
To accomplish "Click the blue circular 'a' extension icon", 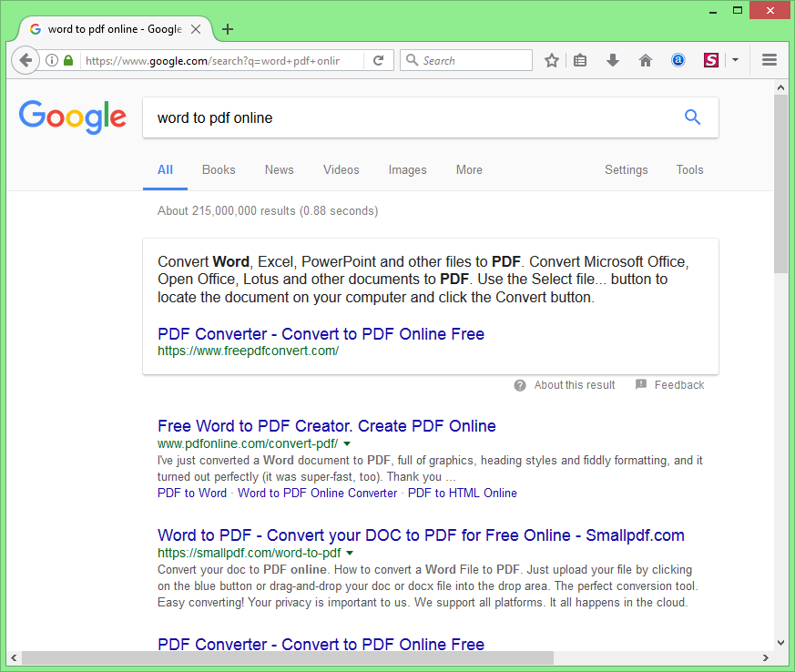I will 678,61.
